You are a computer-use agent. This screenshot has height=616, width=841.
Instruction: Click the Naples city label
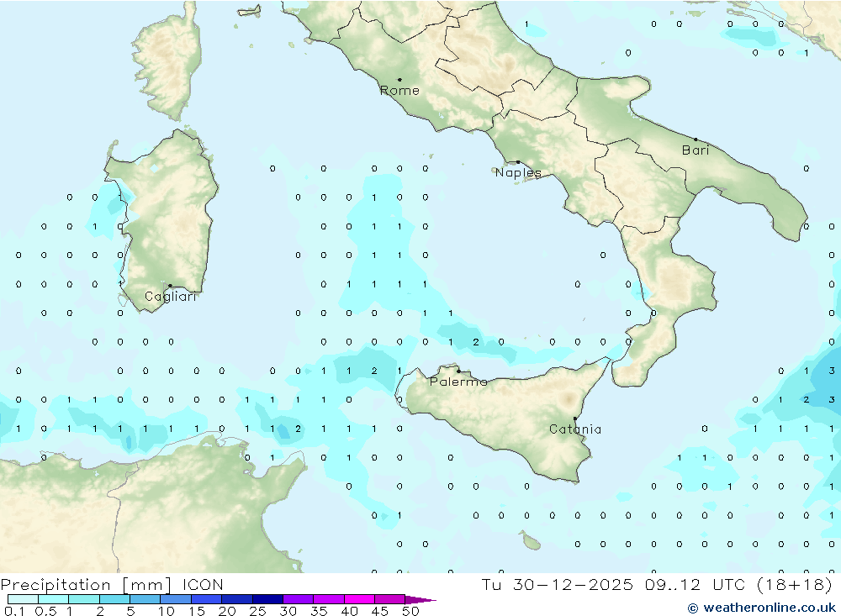518,172
